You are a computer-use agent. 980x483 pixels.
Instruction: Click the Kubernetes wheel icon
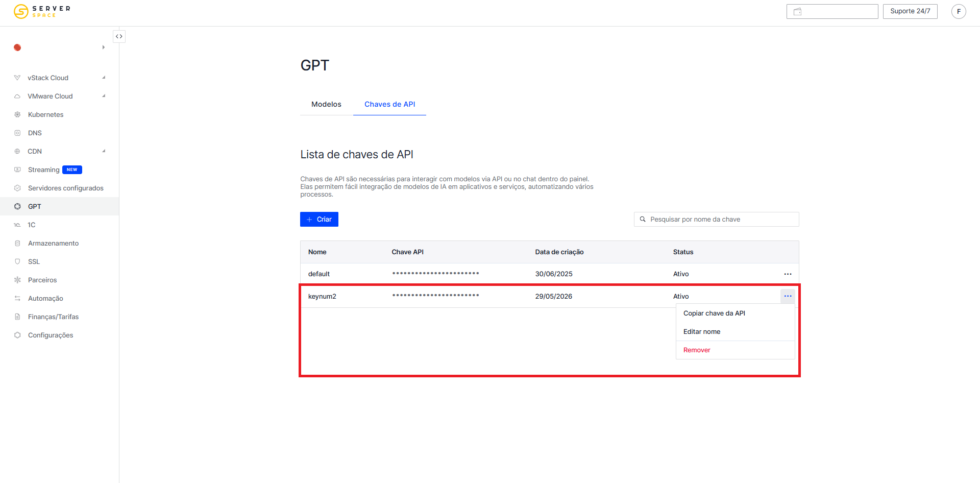(17, 114)
